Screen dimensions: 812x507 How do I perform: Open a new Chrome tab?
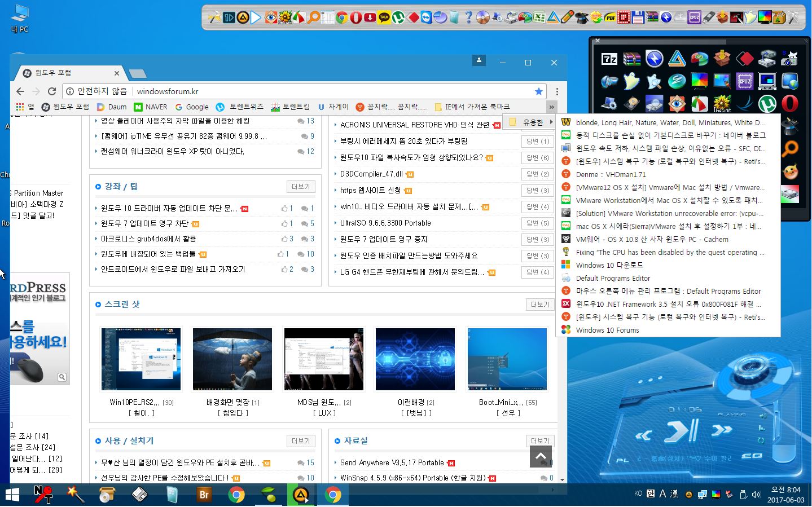point(137,73)
